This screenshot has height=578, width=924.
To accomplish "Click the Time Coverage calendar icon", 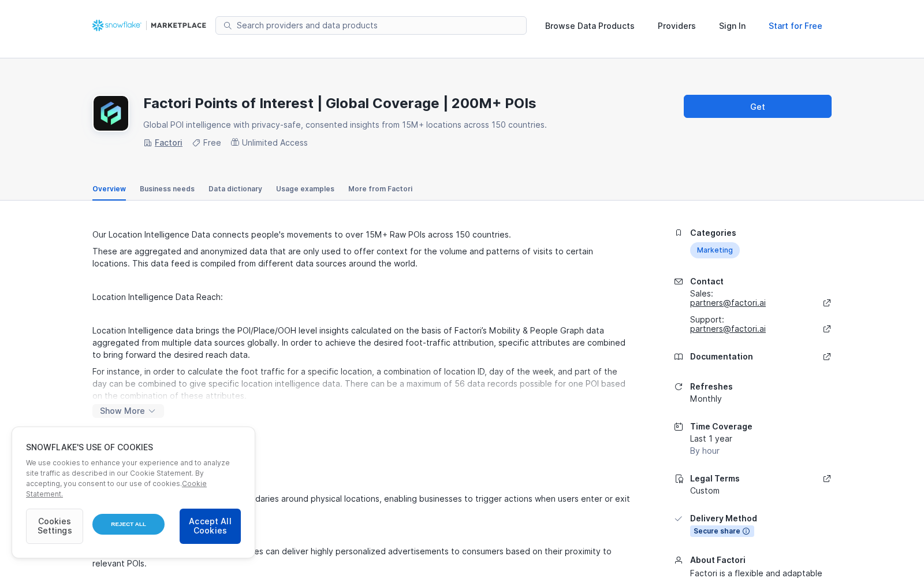I will coord(679,427).
